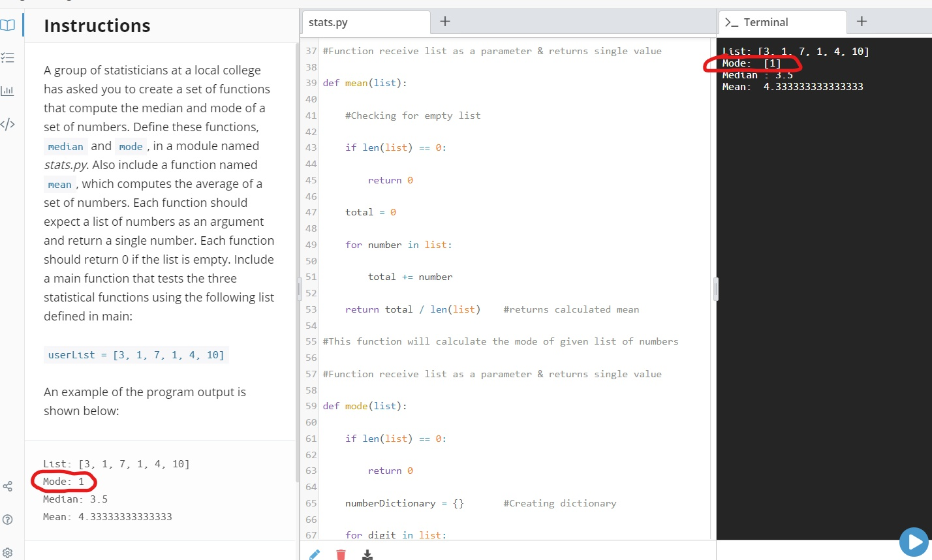Click the download file icon below editor

367,555
